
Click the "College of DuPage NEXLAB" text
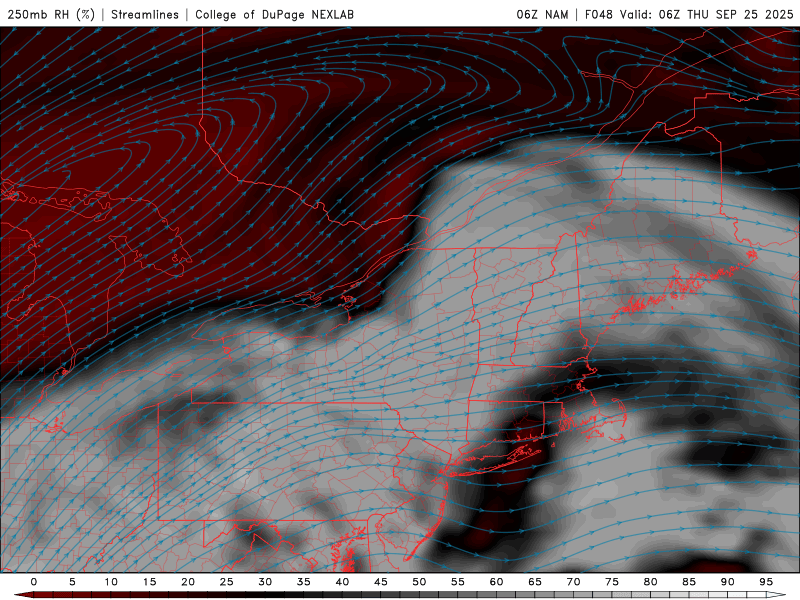point(274,14)
